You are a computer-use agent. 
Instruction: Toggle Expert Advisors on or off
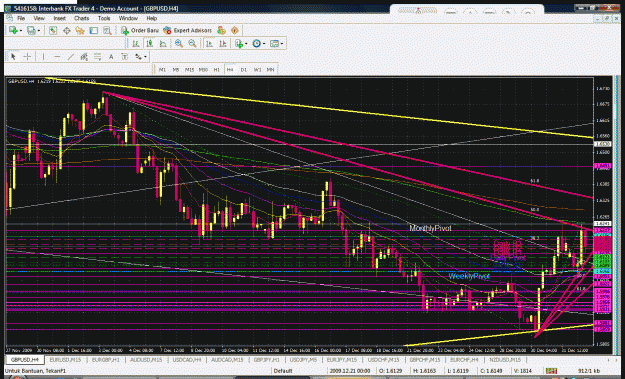(x=188, y=30)
